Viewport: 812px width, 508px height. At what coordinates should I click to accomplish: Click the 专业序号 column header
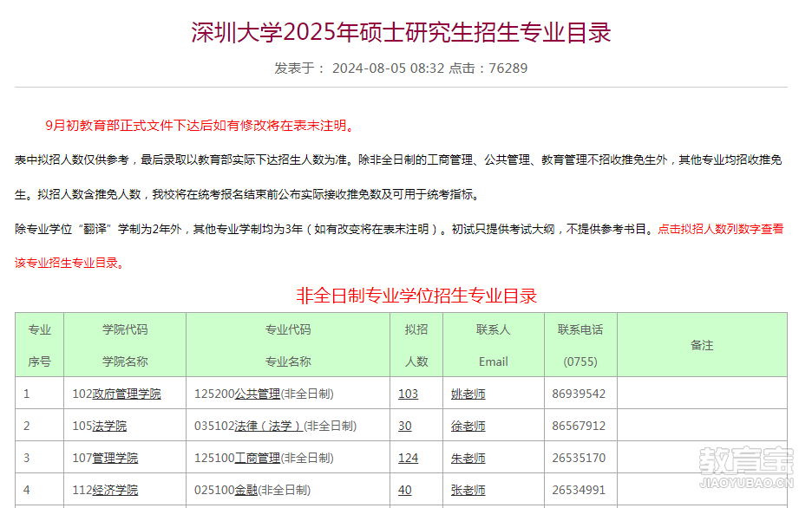pyautogui.click(x=39, y=345)
